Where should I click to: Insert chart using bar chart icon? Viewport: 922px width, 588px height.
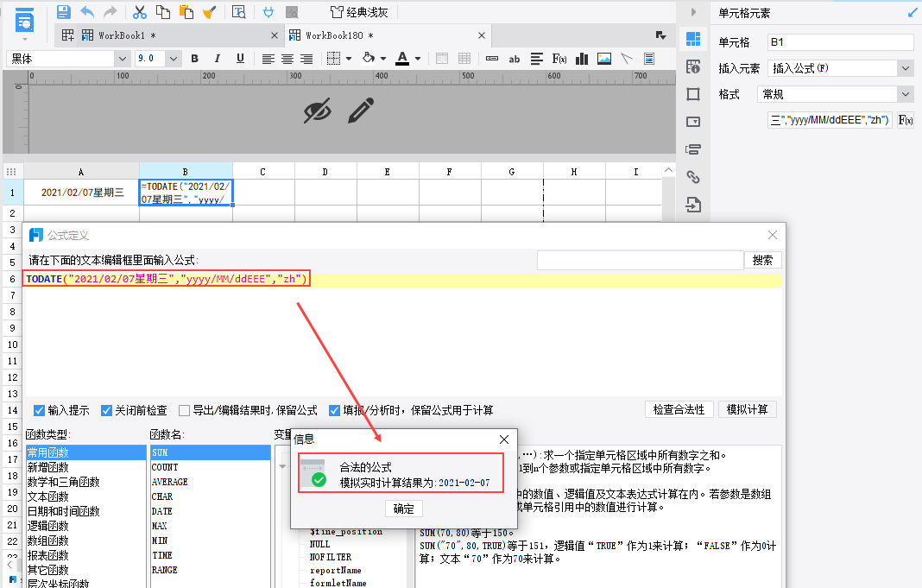click(x=582, y=59)
